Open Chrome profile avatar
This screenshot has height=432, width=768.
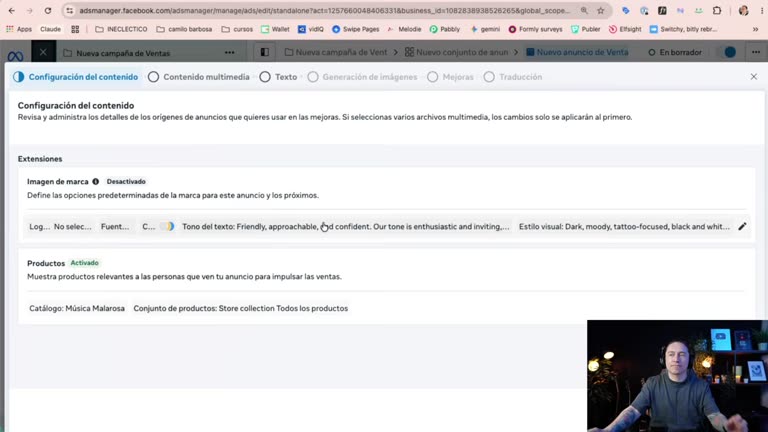coord(743,10)
